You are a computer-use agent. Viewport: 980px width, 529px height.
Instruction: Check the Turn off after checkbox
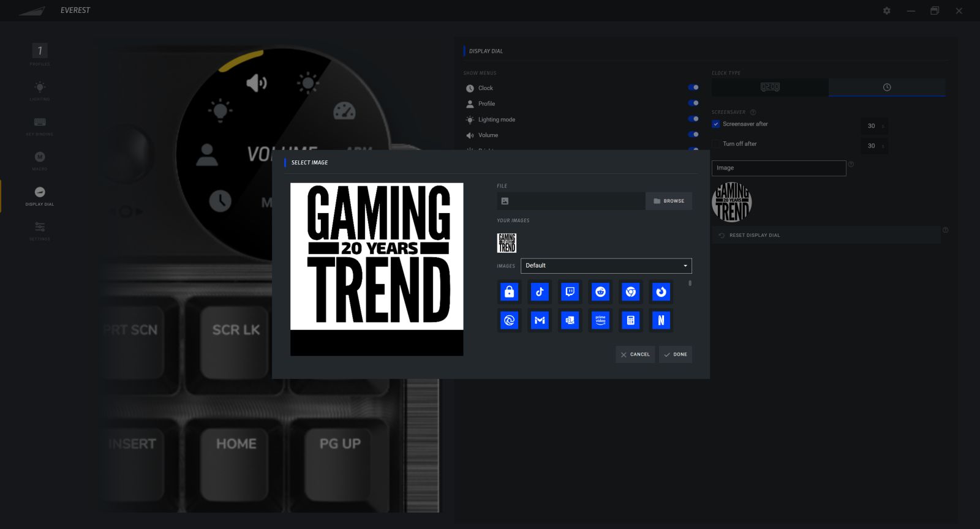click(715, 144)
